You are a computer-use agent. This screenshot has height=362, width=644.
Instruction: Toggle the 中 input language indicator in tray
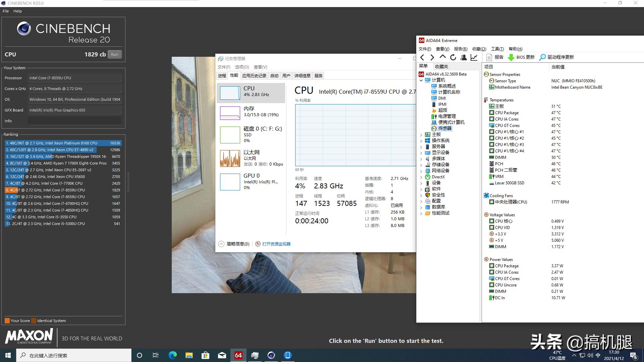[x=598, y=355]
